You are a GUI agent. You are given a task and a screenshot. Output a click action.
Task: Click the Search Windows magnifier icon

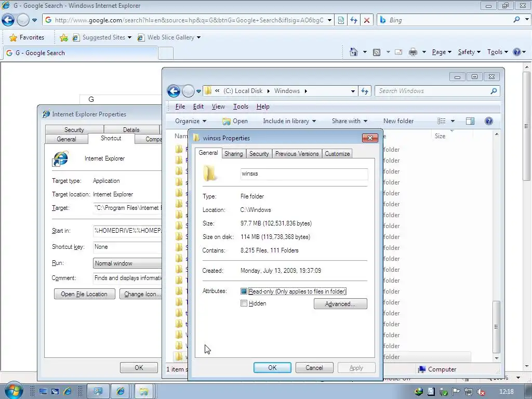point(494,91)
